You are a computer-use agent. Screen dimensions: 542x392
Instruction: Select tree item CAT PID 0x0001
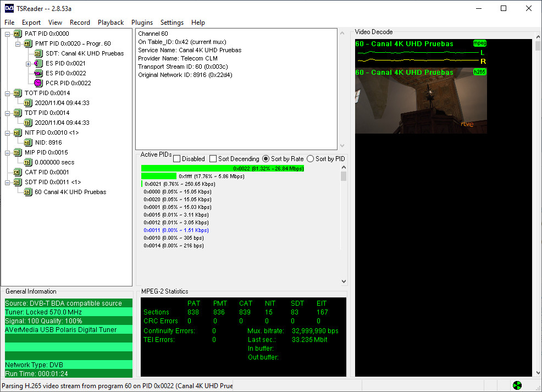(47, 172)
